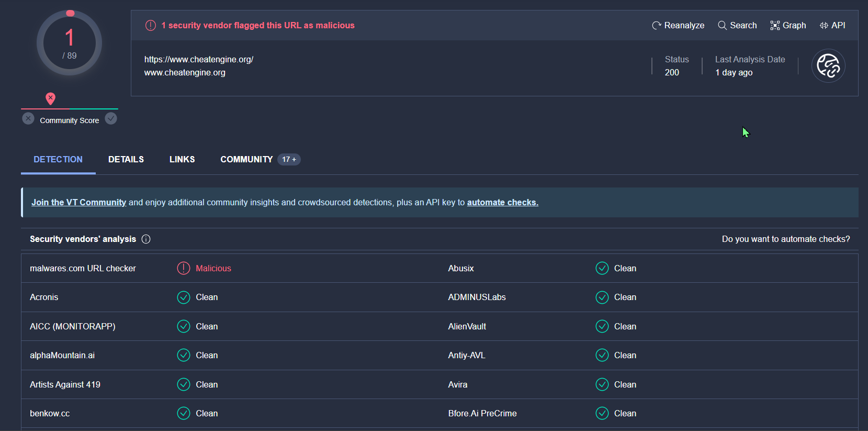Click the API icon
Viewport: 868px width, 431px height.
(824, 25)
